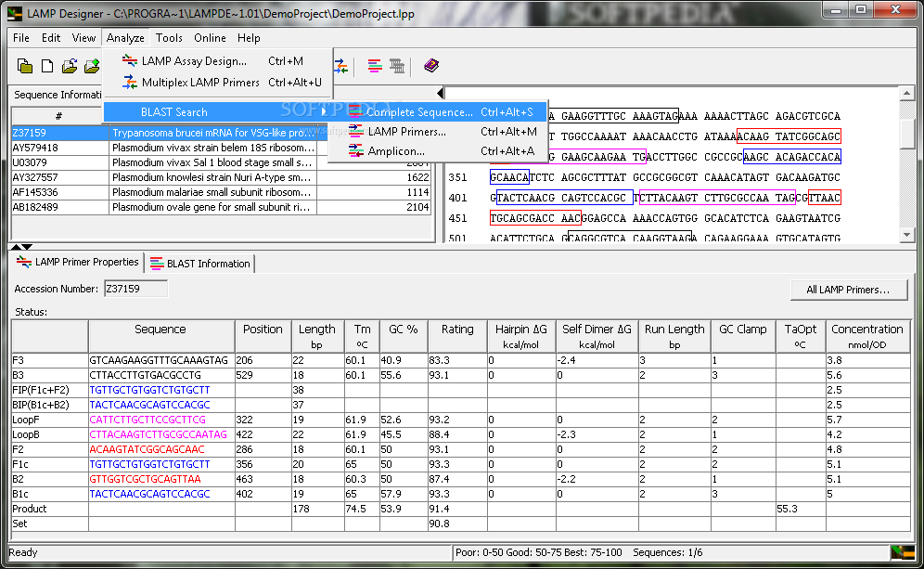Image resolution: width=924 pixels, height=569 pixels.
Task: Click the open folder toolbar icon
Action: (70, 66)
